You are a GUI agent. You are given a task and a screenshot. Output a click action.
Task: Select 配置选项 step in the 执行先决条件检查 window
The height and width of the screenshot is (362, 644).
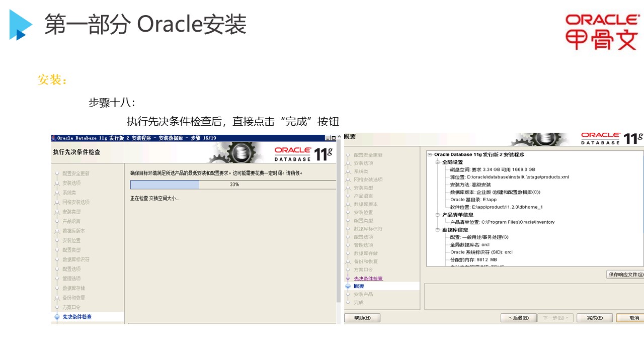(71, 269)
